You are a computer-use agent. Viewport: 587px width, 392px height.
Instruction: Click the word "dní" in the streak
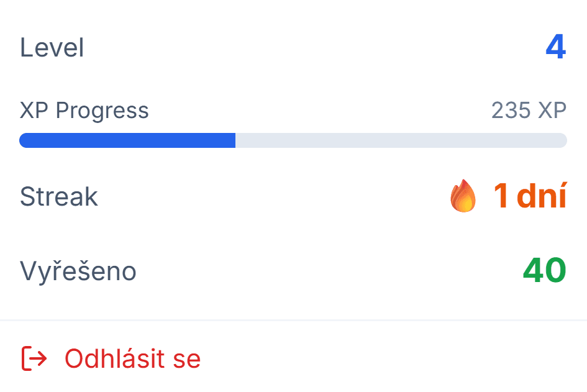(541, 196)
